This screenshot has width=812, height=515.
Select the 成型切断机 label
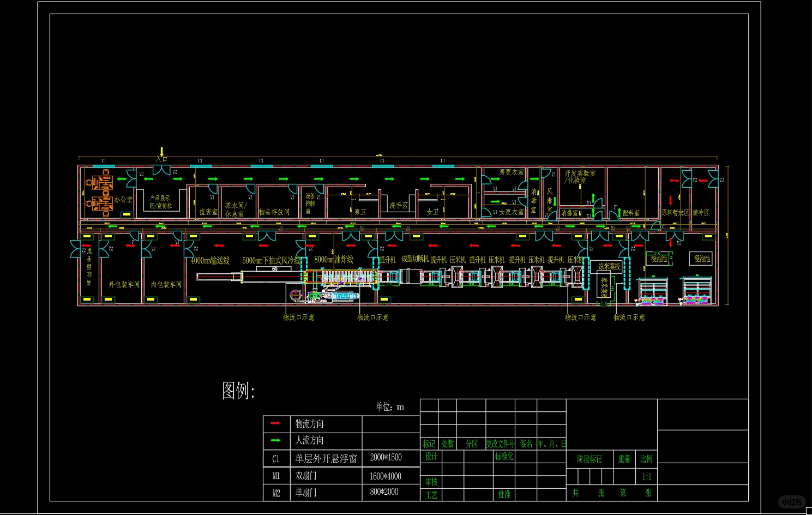pyautogui.click(x=415, y=259)
